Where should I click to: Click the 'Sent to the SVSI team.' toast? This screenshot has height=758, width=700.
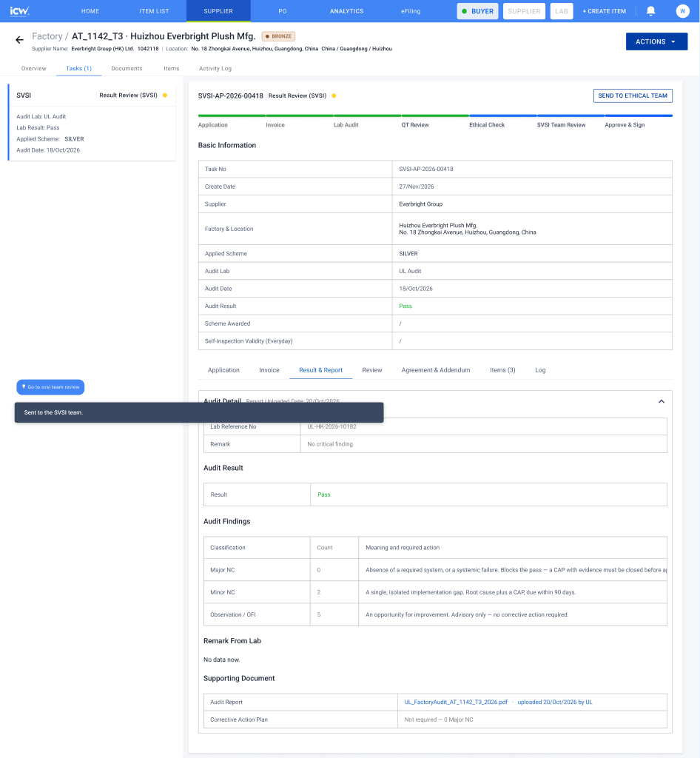point(199,412)
